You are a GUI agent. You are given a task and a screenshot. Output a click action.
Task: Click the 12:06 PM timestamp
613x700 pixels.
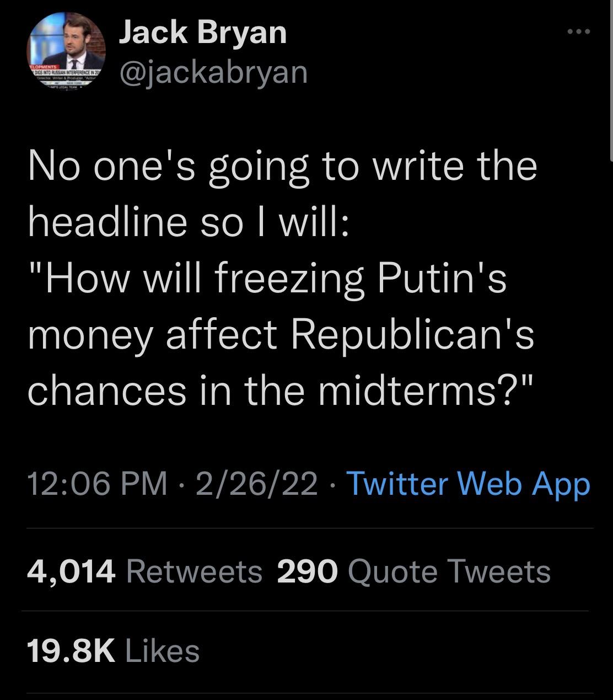pos(97,484)
